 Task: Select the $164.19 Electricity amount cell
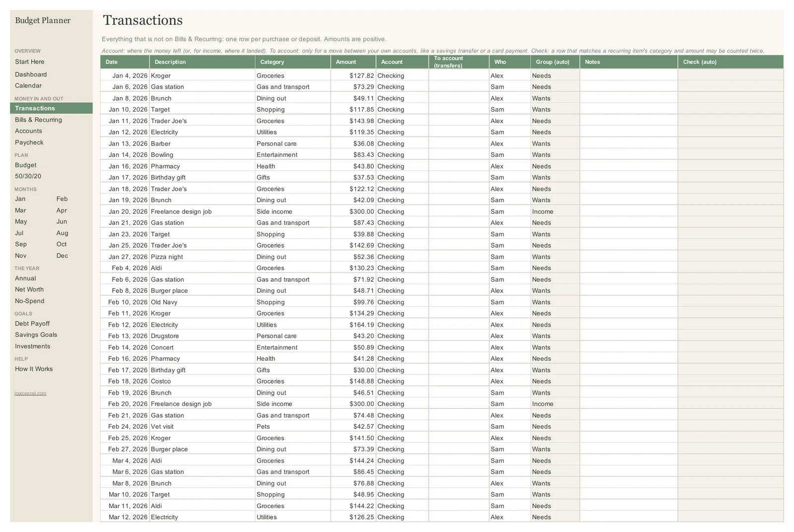coord(353,325)
